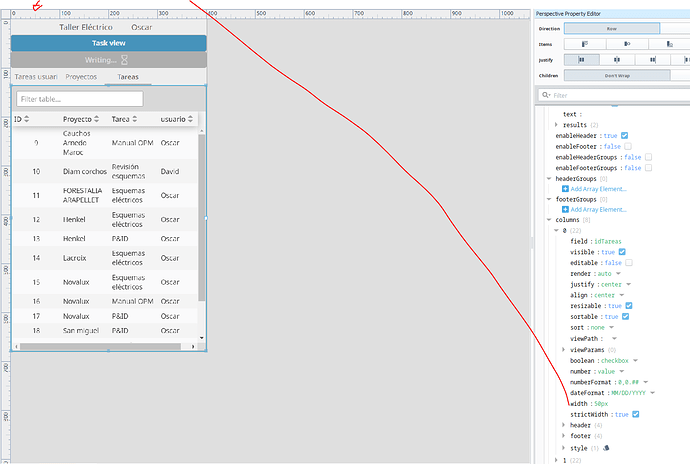
Task: Select the Justify center icon
Action: (x=617, y=60)
